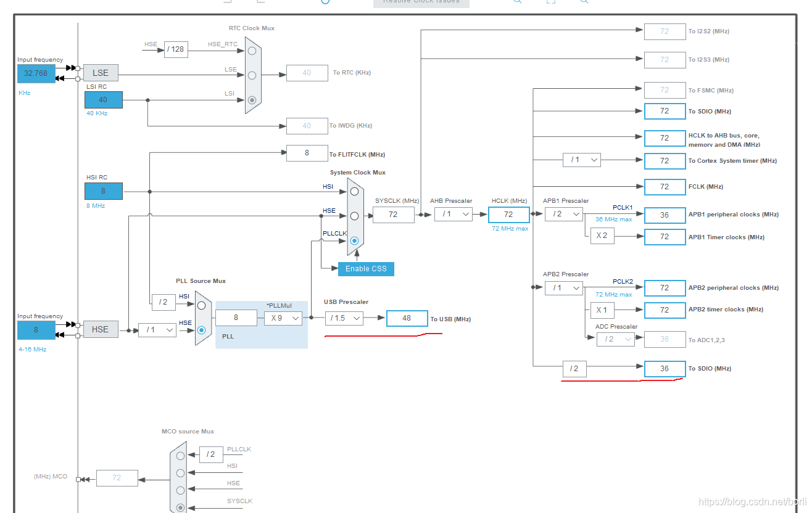
Task: Select HSI in the MCO source Mux
Action: [180, 473]
